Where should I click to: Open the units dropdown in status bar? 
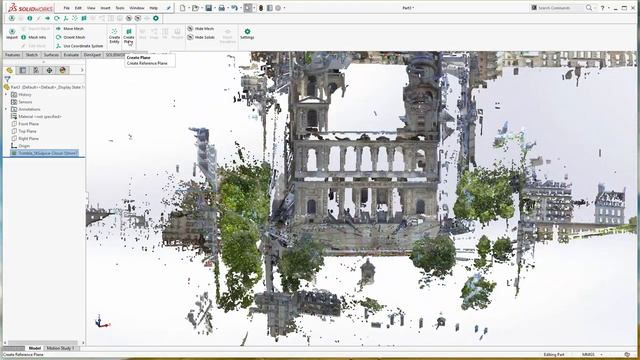[602, 355]
